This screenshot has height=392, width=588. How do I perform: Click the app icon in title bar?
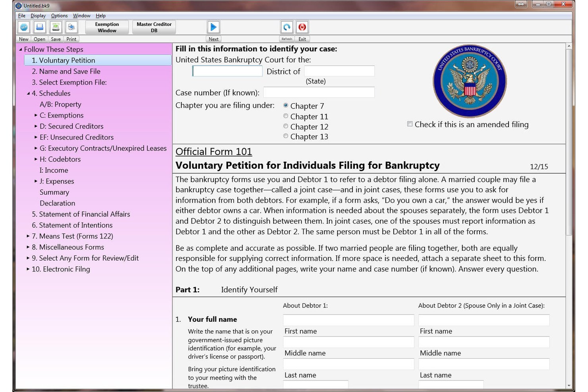[x=19, y=6]
